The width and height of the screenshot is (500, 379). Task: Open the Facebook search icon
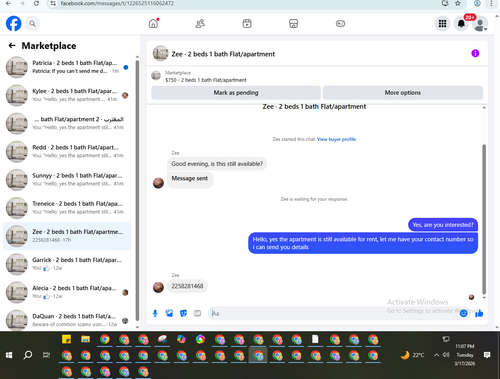coord(32,24)
